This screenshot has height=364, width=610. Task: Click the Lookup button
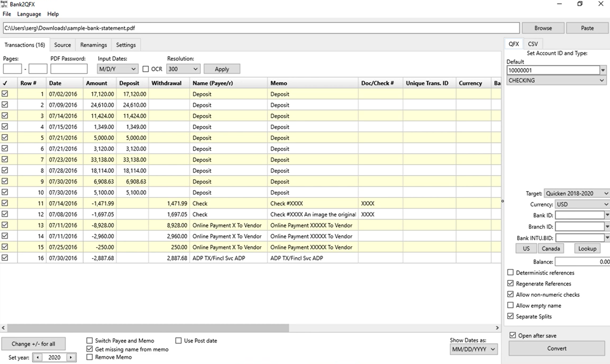pyautogui.click(x=587, y=248)
